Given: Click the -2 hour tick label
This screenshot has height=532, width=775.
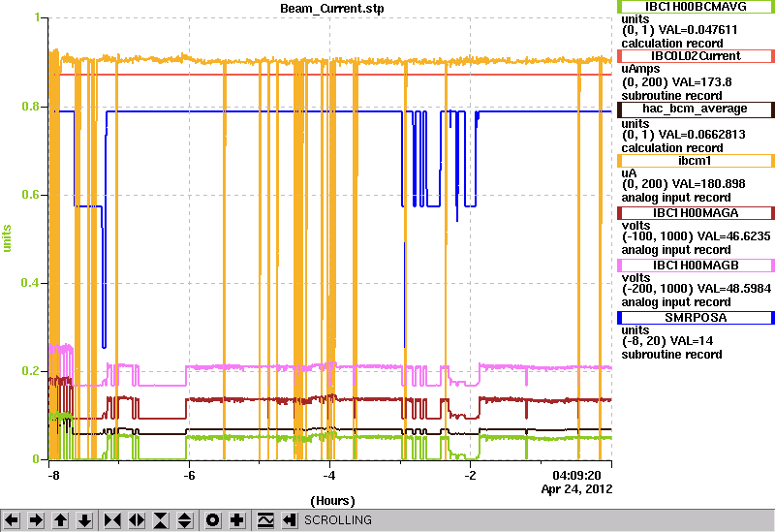Looking at the screenshot, I should 471,476.
